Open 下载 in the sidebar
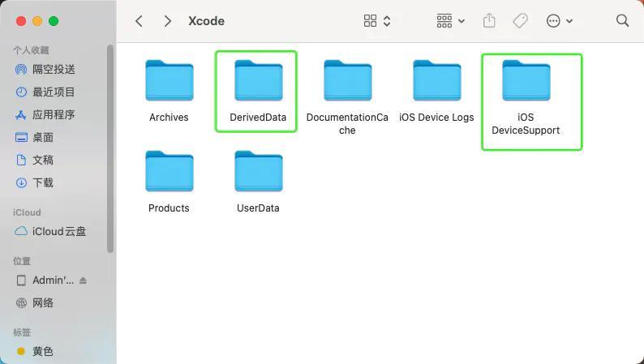Viewport: 644px width, 364px height. pyautogui.click(x=35, y=182)
